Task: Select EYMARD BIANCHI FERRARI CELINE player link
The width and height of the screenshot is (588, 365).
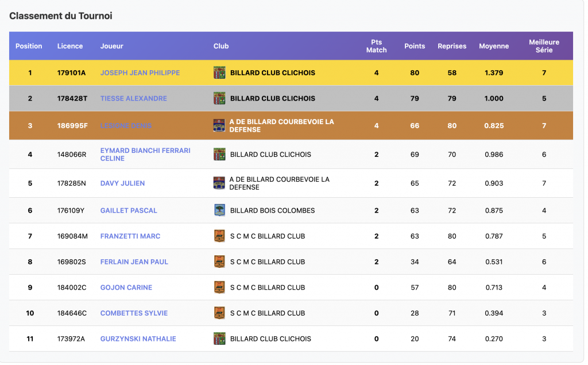Action: coord(145,154)
